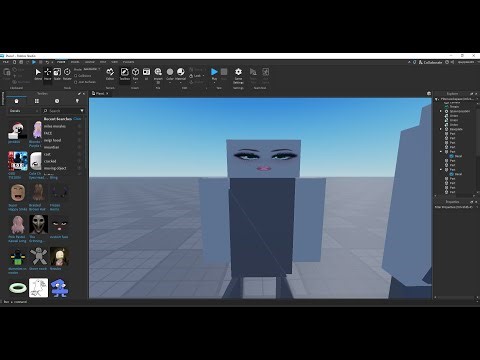Select recent search 'FACE'
Image resolution: width=480 pixels, height=360 pixels.
(x=48, y=133)
